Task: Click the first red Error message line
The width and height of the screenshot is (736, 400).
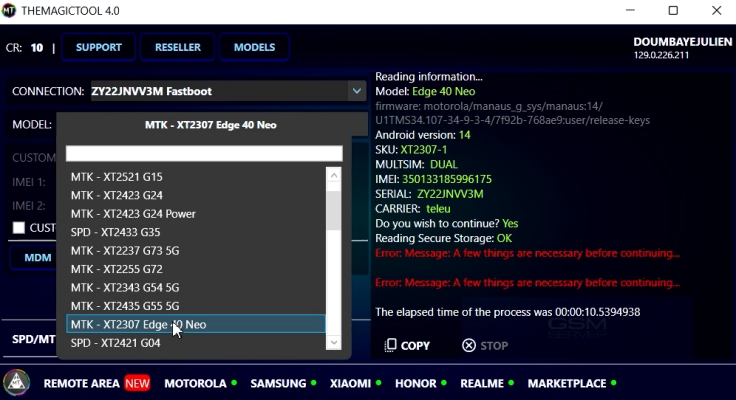Action: 528,254
